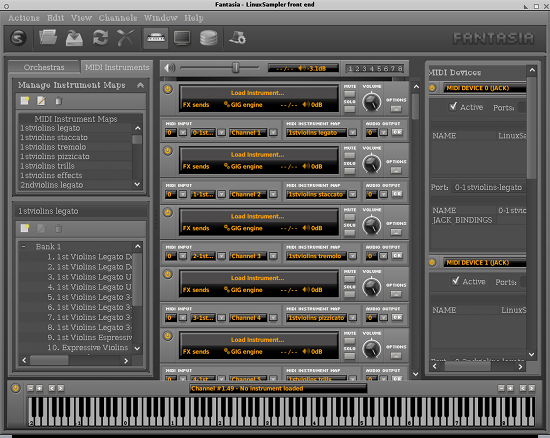Click the MIDI keyboard piano keys

click(281, 411)
